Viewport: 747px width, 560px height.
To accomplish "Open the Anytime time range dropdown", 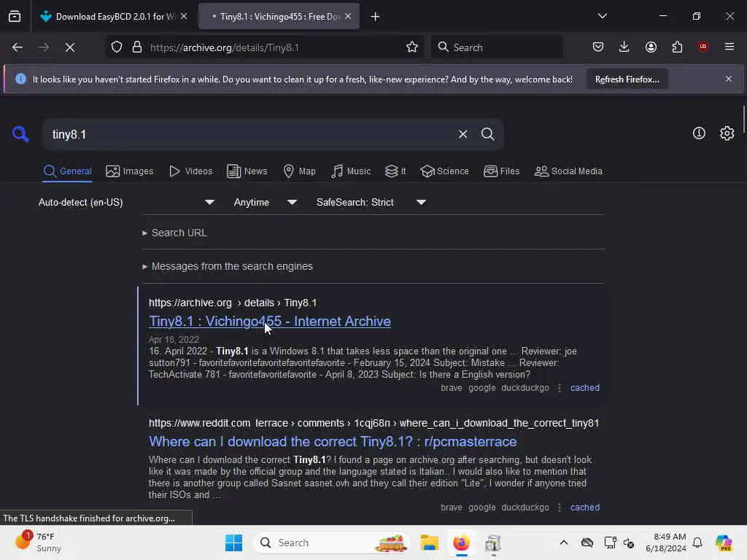I will click(265, 203).
